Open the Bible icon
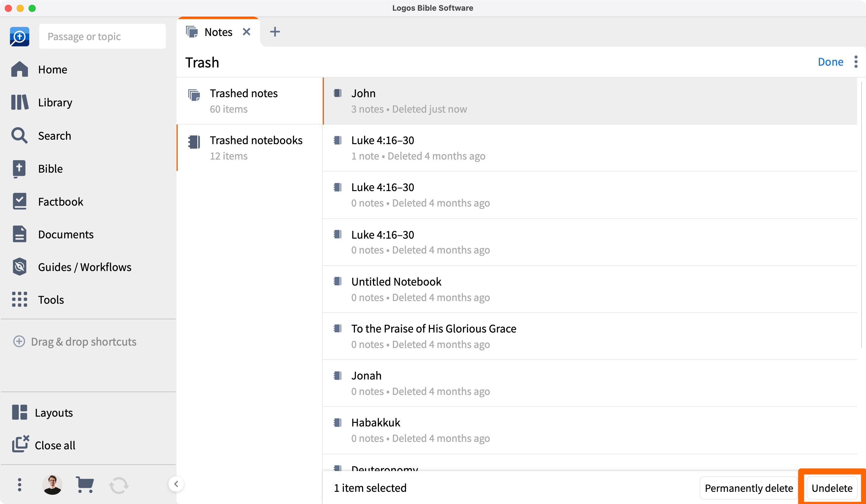This screenshot has width=866, height=504. click(x=19, y=169)
